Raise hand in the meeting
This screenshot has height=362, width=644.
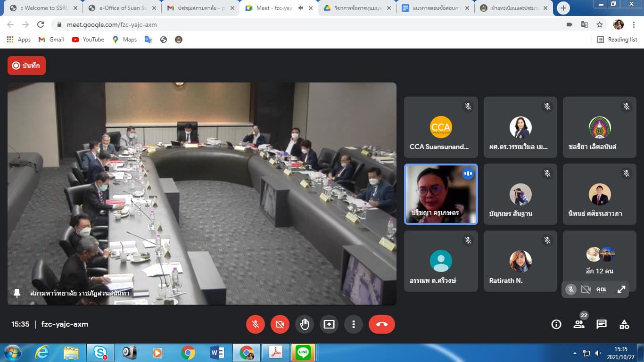(305, 324)
